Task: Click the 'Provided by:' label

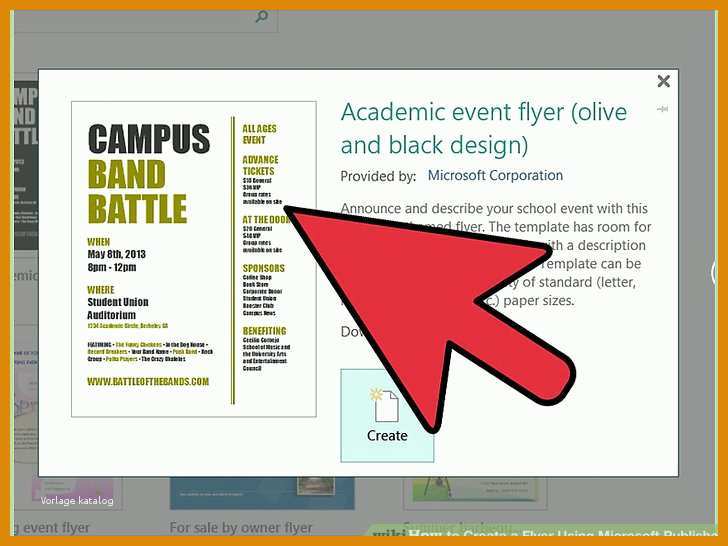Action: click(x=378, y=176)
